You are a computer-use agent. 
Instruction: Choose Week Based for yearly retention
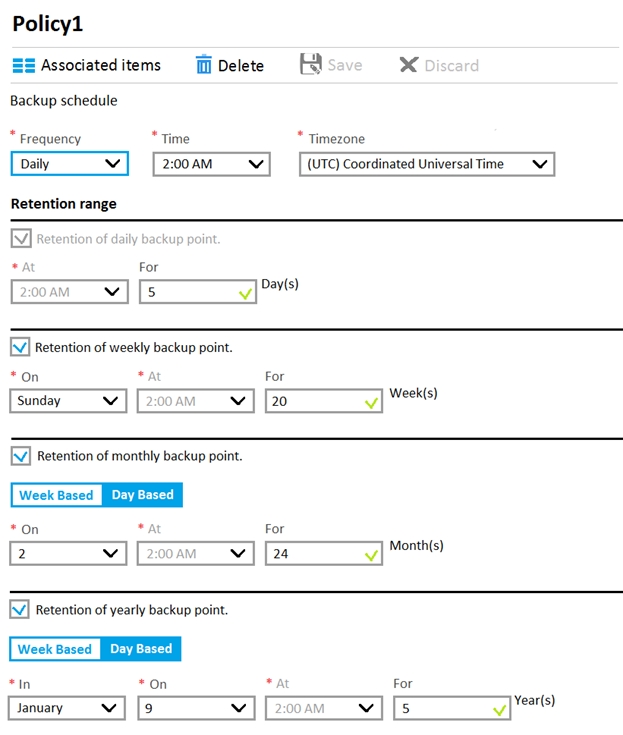[x=55, y=649]
